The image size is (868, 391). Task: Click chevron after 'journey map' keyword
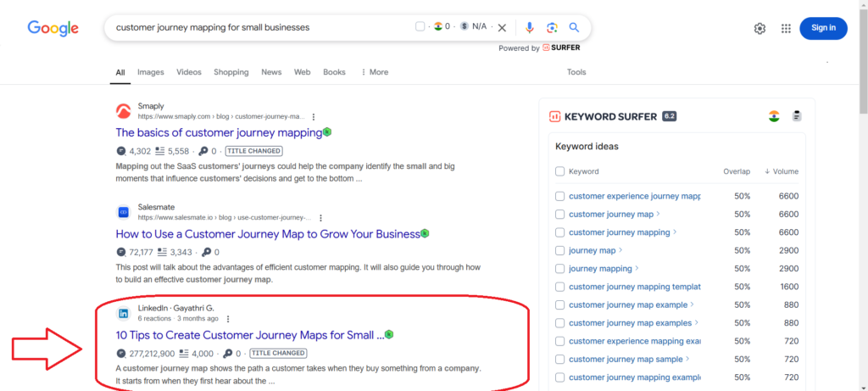click(620, 250)
